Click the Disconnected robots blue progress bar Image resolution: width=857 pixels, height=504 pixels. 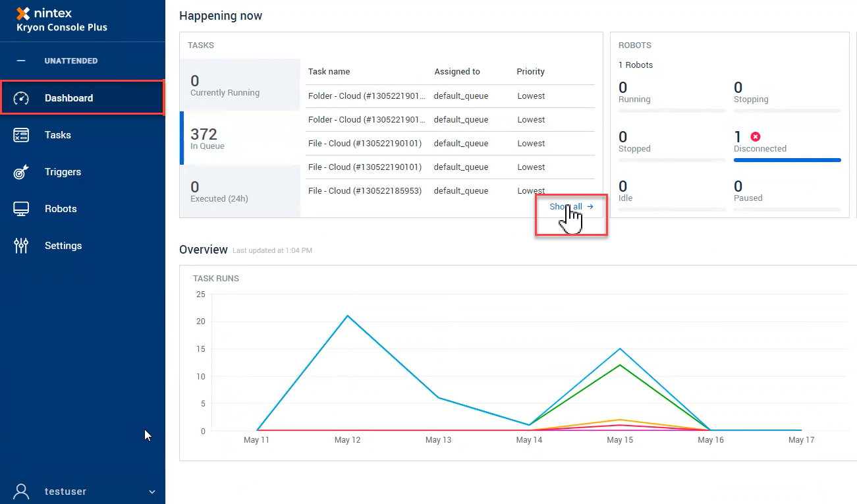point(787,160)
